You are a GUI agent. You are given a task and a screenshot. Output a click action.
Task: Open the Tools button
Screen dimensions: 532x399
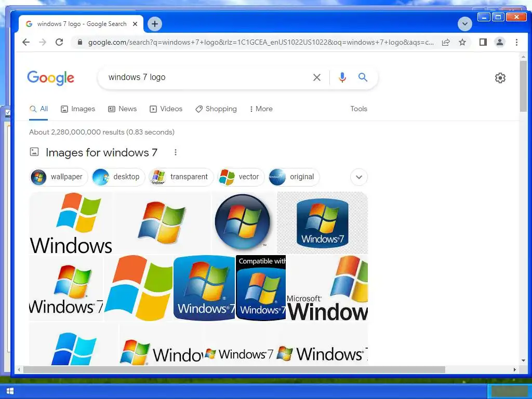click(x=358, y=109)
